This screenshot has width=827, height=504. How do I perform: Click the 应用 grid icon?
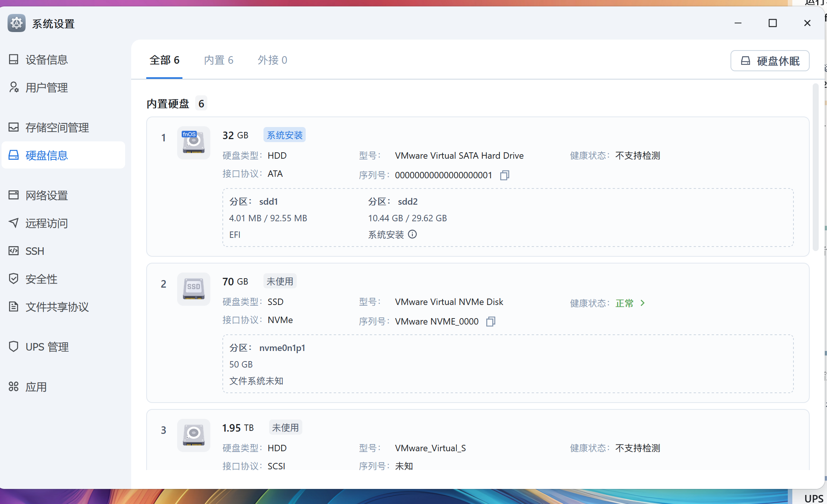pyautogui.click(x=14, y=386)
